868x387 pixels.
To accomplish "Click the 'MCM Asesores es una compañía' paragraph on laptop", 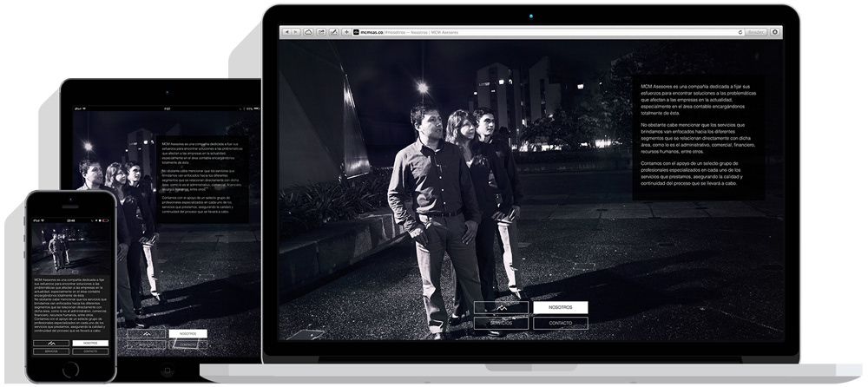I will point(698,100).
